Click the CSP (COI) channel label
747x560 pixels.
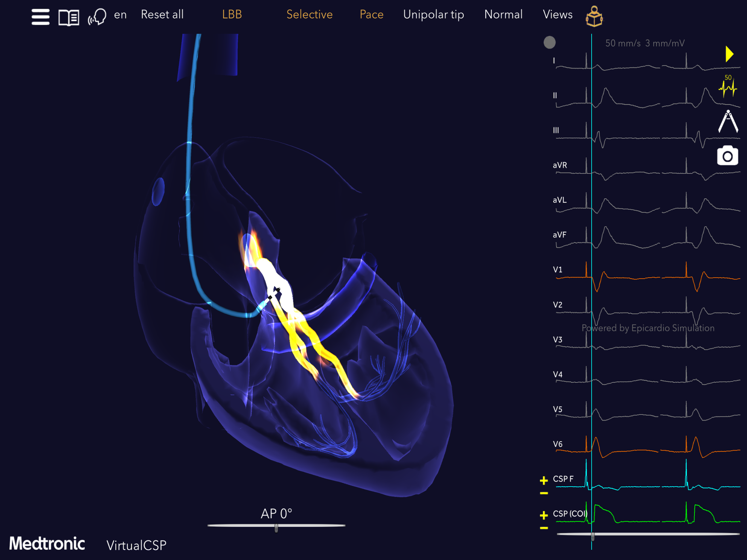pos(570,514)
